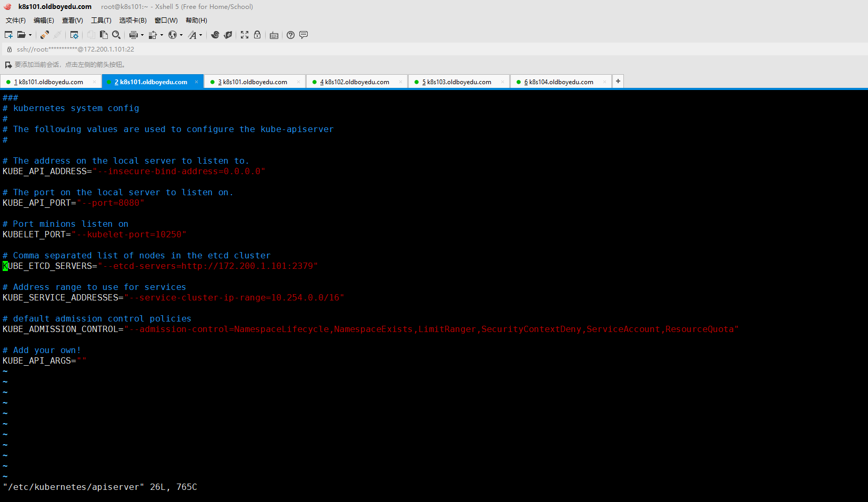Toggle the screen lock icon
868x502 pixels.
pos(257,35)
